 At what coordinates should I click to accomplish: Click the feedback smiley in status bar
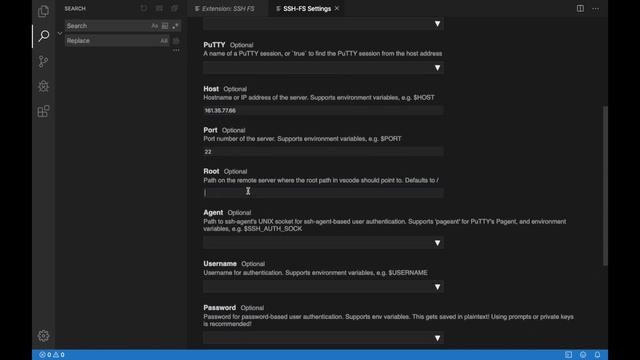point(583,355)
